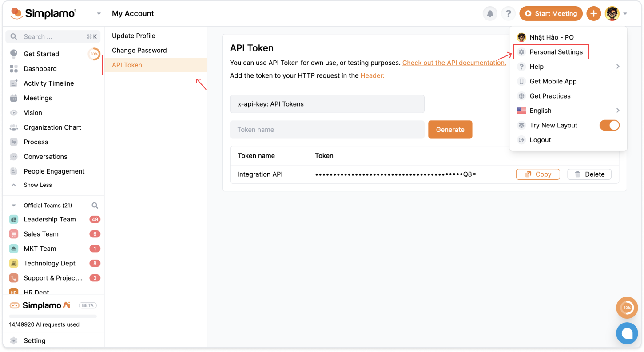Click the floating 50% circular indicator

tap(627, 308)
